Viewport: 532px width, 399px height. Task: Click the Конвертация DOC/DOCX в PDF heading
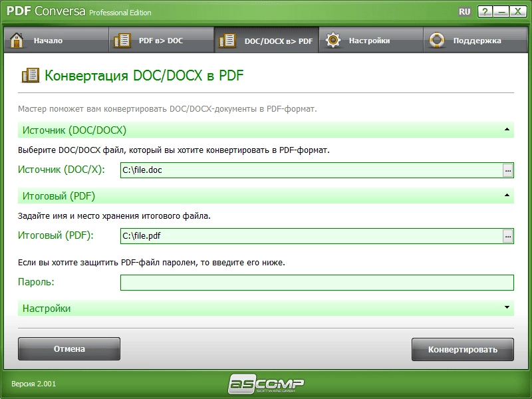[144, 75]
